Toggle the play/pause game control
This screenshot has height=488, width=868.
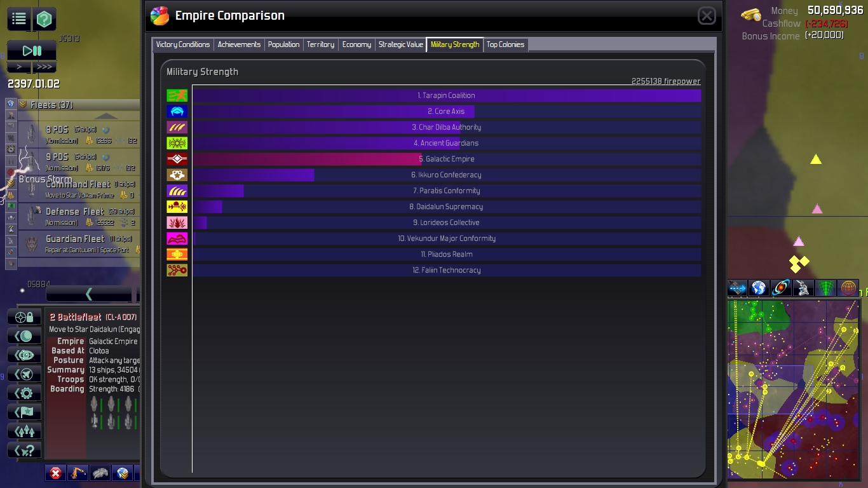[32, 51]
